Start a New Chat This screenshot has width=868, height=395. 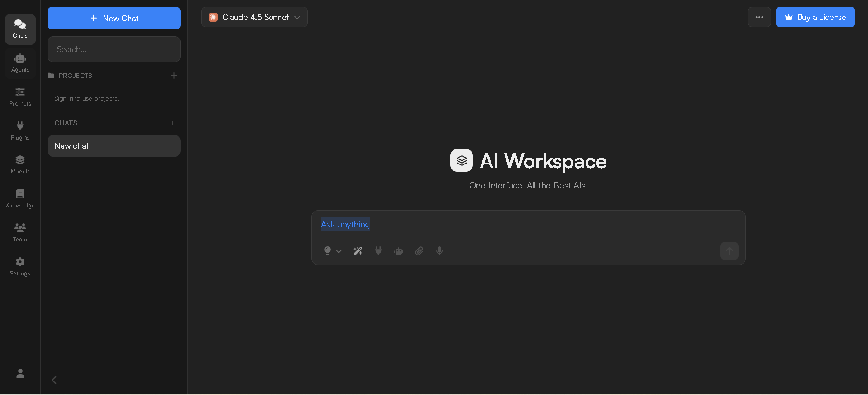[x=114, y=18]
